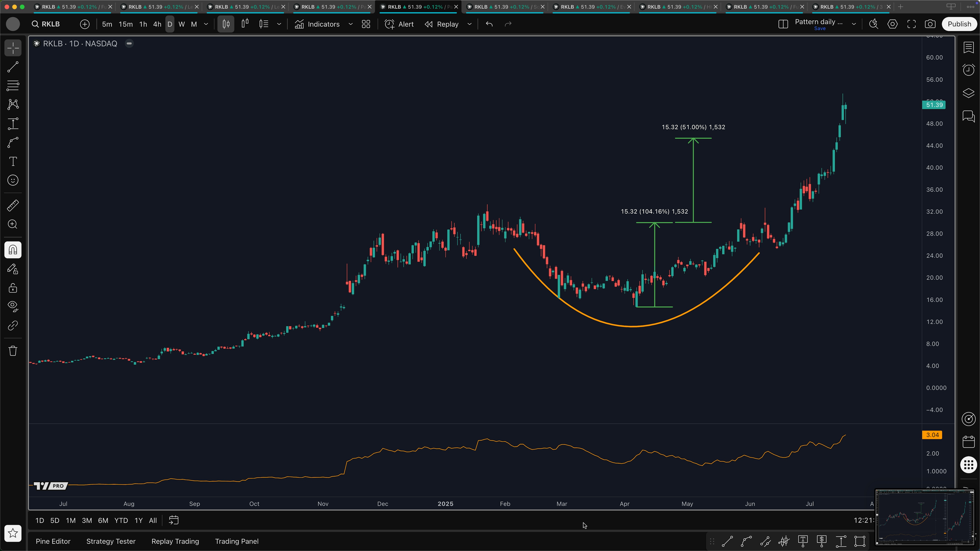Open the Replay Trading tab
This screenshot has width=980, height=551.
pos(175,542)
